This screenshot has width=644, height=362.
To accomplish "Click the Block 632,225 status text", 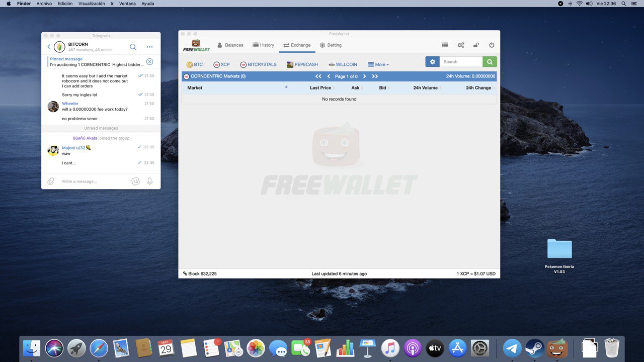I will [x=200, y=274].
